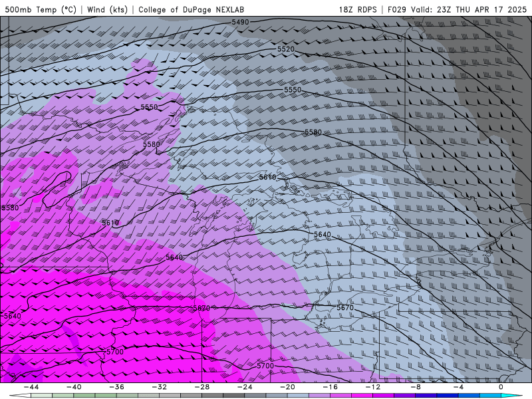Click the "500mb Temp (°C)" title text
532x399 pixels.
click(41, 9)
